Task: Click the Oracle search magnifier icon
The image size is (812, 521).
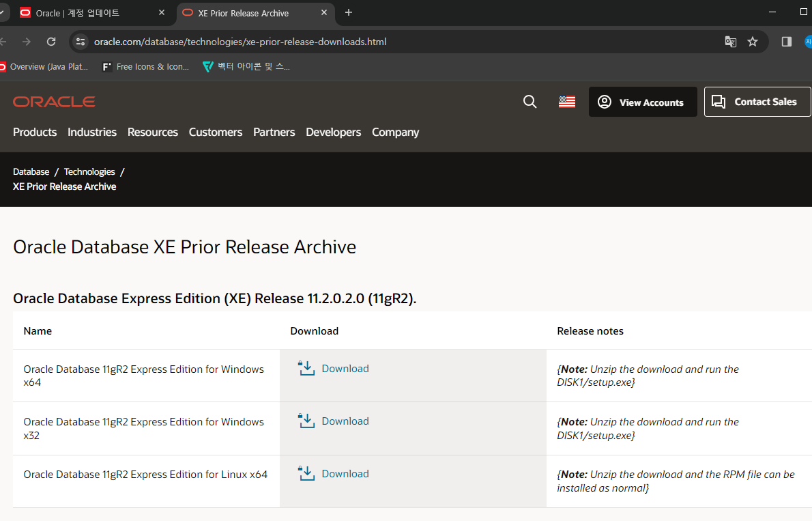Action: point(530,102)
